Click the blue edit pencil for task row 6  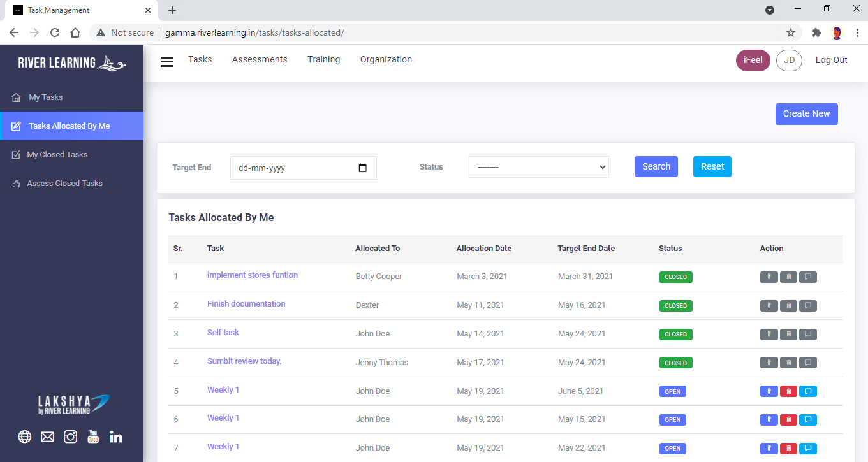pyautogui.click(x=769, y=420)
